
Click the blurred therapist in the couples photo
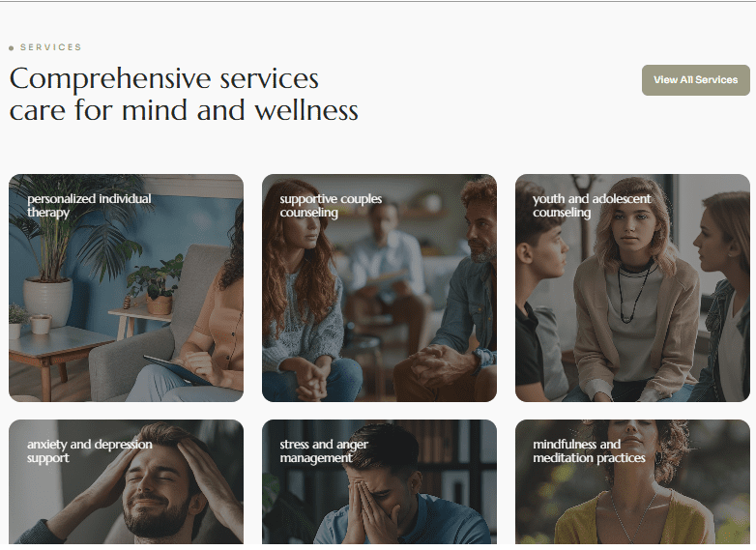point(383,270)
